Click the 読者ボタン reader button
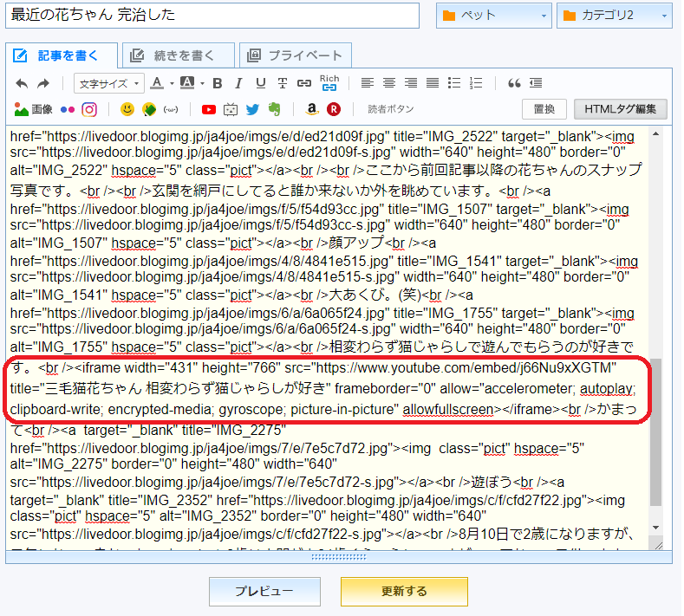Image resolution: width=684 pixels, height=616 pixels. (390, 109)
